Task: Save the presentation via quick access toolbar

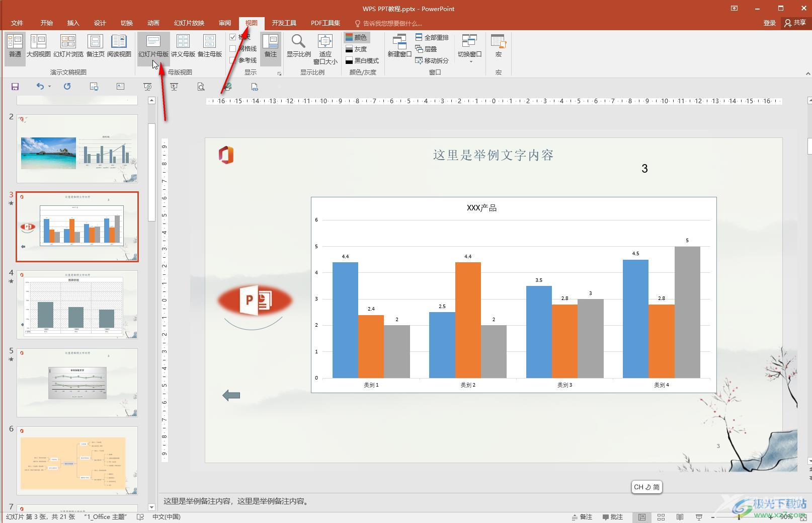Action: pyautogui.click(x=15, y=87)
